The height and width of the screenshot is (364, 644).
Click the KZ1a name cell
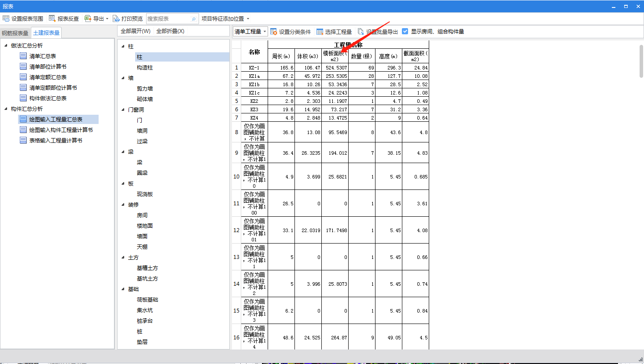point(254,76)
